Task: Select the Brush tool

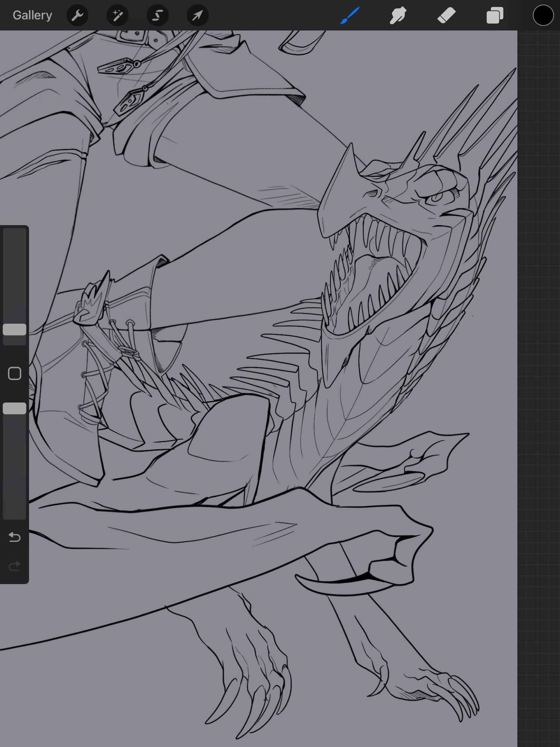Action: click(350, 15)
